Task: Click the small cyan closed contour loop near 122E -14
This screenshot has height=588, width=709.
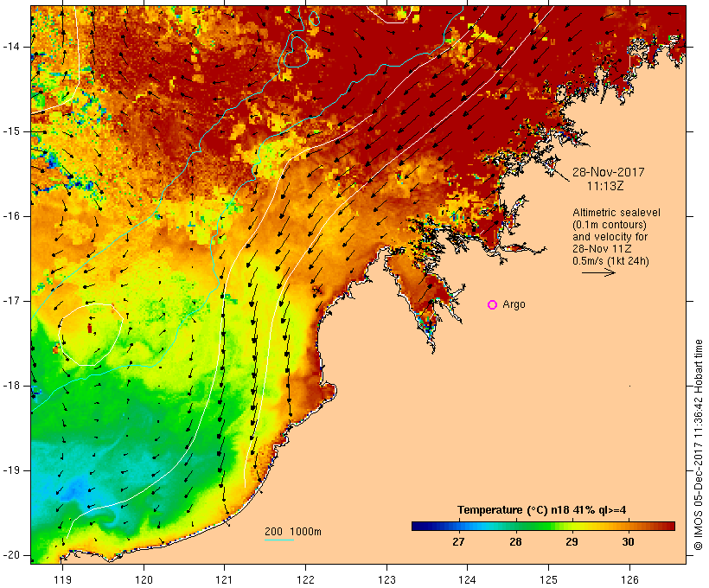Action: click(296, 52)
